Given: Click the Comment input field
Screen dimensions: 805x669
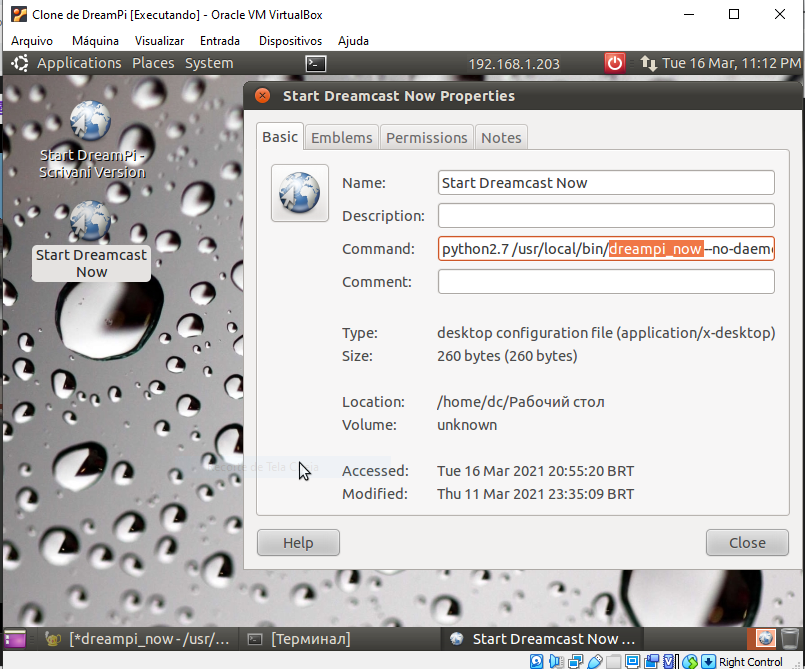Looking at the screenshot, I should pyautogui.click(x=606, y=281).
